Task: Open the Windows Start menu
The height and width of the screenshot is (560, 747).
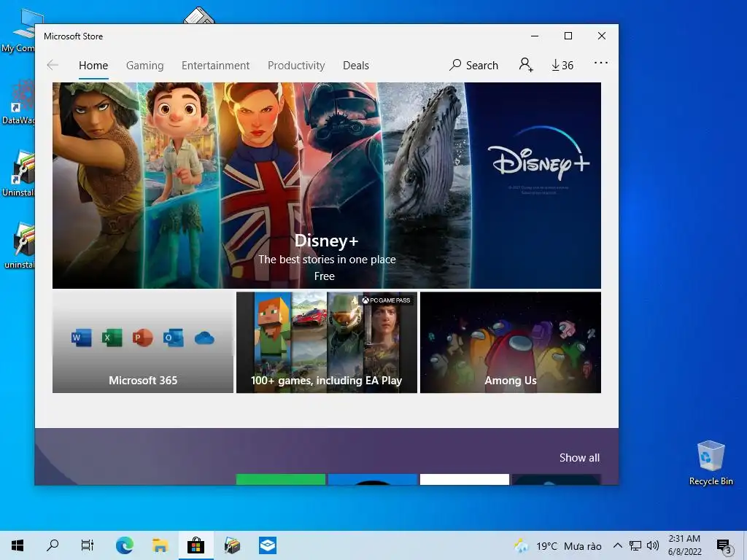Action: (18, 545)
